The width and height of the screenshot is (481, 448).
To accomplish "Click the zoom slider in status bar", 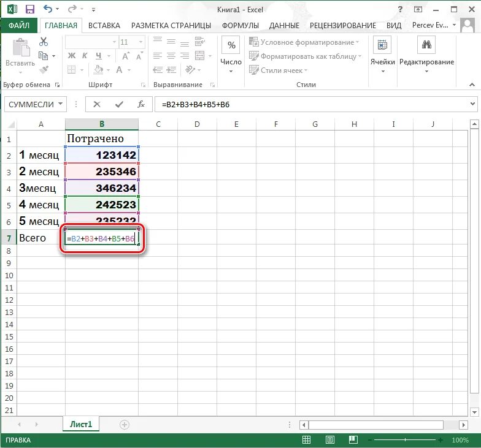I will click(x=405, y=440).
